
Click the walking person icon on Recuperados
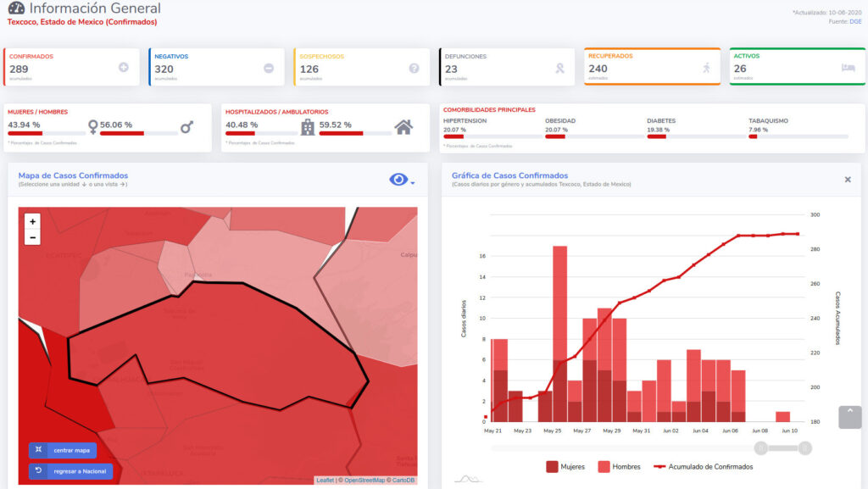706,68
